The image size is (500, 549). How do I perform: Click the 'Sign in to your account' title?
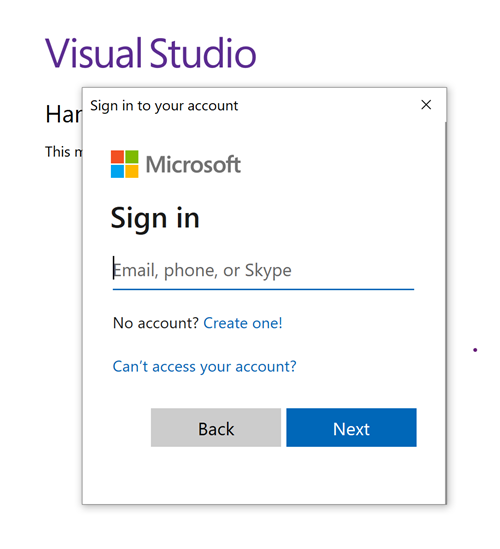point(164,106)
